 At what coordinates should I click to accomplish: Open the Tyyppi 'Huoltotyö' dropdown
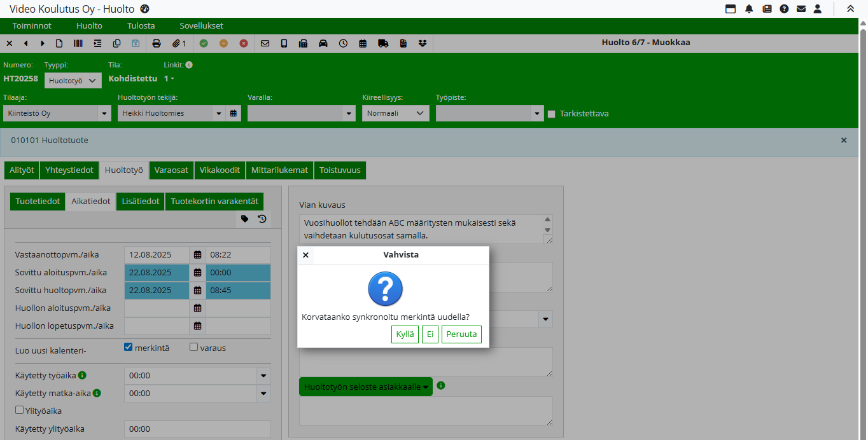[x=74, y=80]
